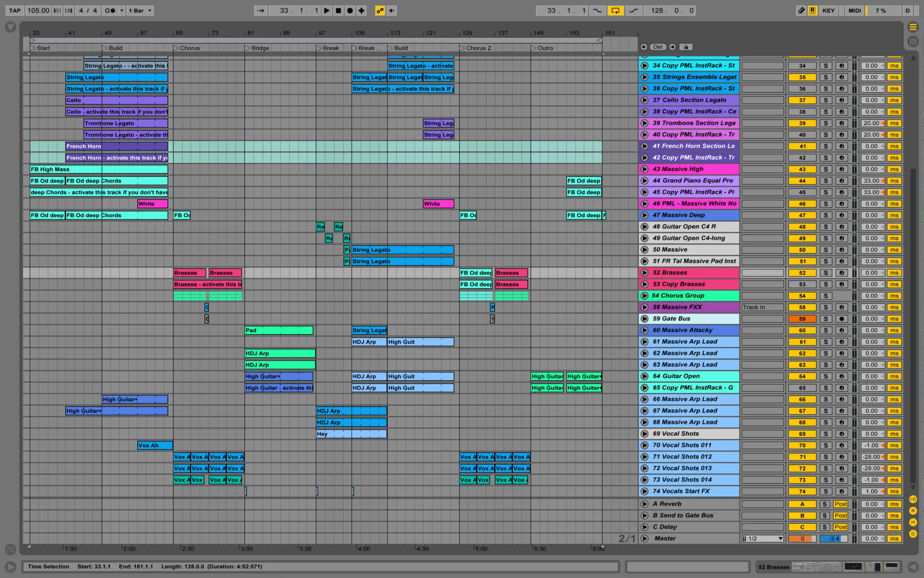The image size is (924, 578).
Task: Click the MIDI overdub plus icon
Action: click(361, 10)
